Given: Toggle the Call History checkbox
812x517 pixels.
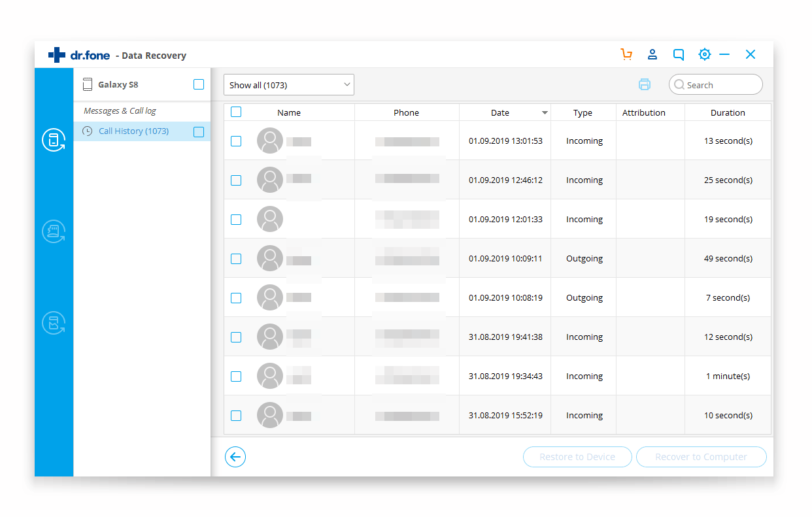Looking at the screenshot, I should (x=199, y=132).
